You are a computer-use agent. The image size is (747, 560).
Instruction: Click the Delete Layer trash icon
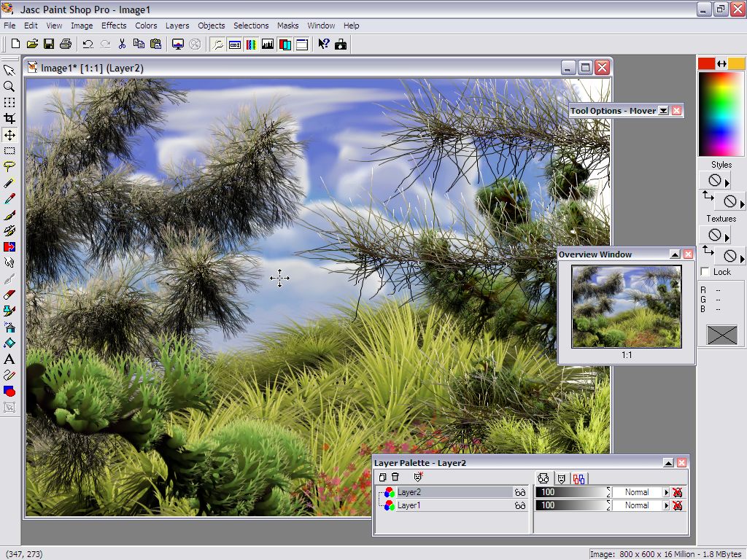click(395, 477)
